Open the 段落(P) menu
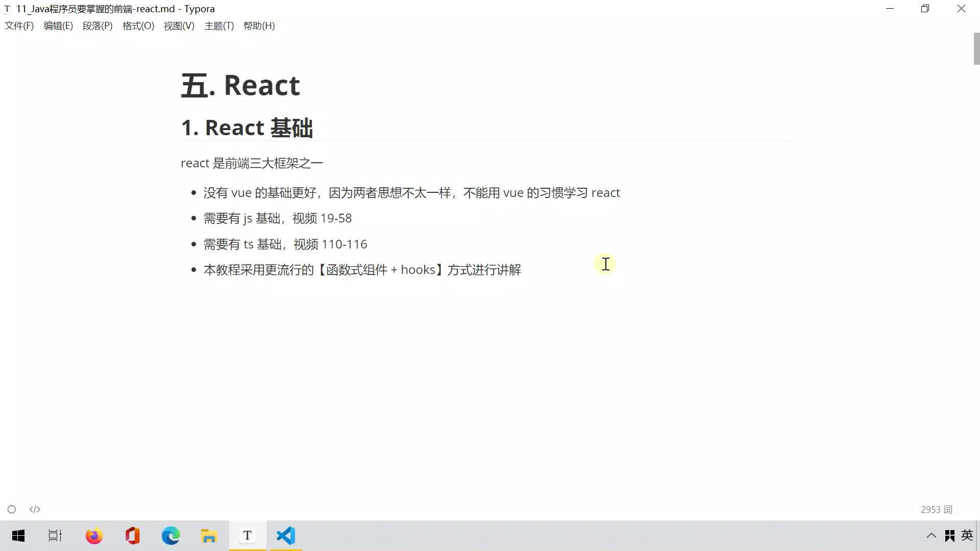 coord(97,26)
